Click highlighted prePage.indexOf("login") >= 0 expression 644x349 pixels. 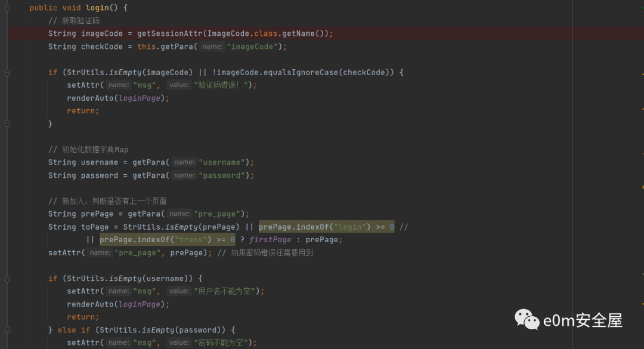327,227
